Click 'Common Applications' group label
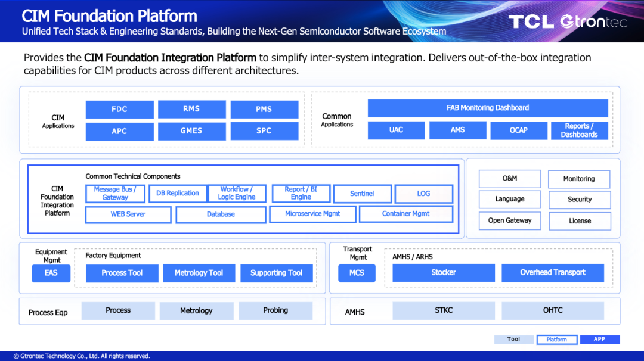644x361 pixels. tap(337, 120)
